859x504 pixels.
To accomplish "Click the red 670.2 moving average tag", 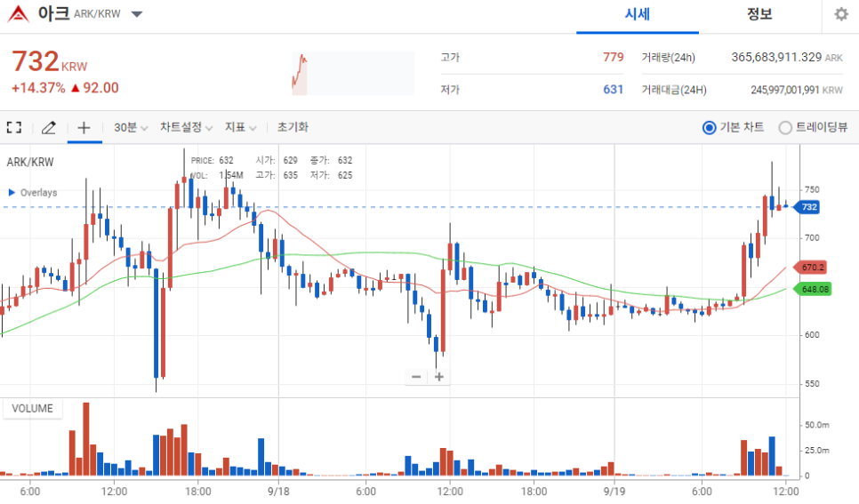I will tap(810, 268).
